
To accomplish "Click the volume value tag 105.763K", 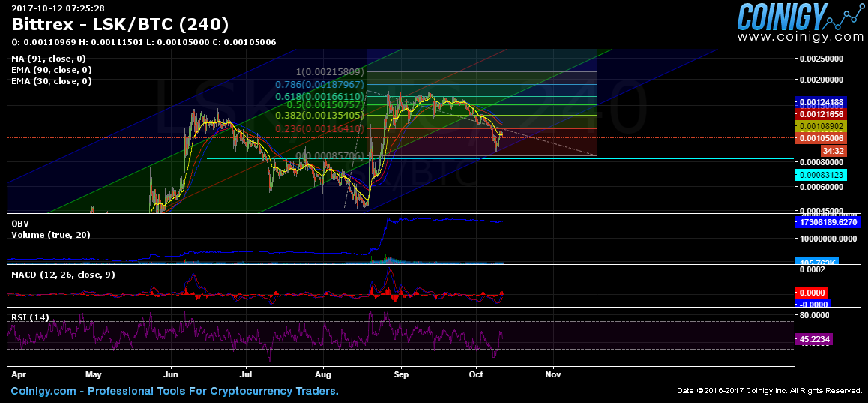I will click(816, 262).
